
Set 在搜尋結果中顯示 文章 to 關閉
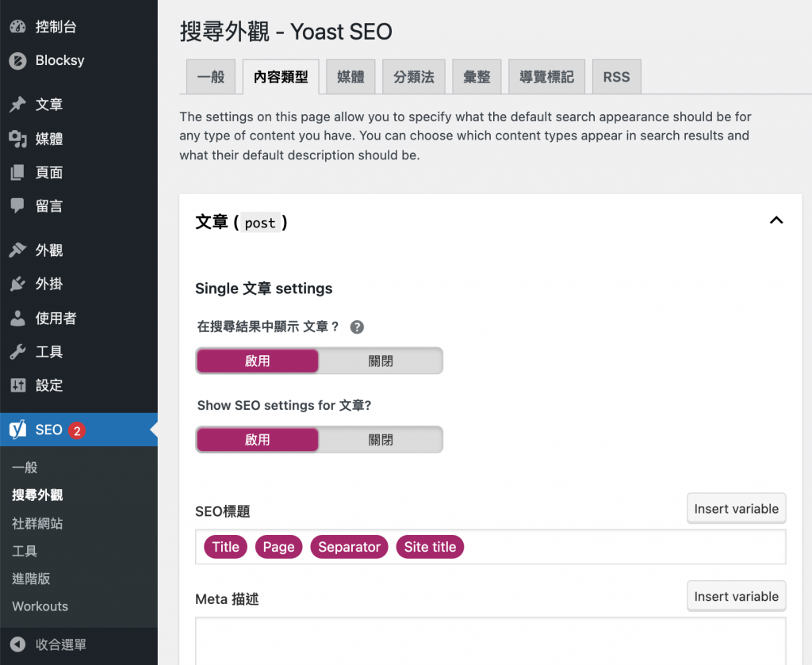pos(381,361)
